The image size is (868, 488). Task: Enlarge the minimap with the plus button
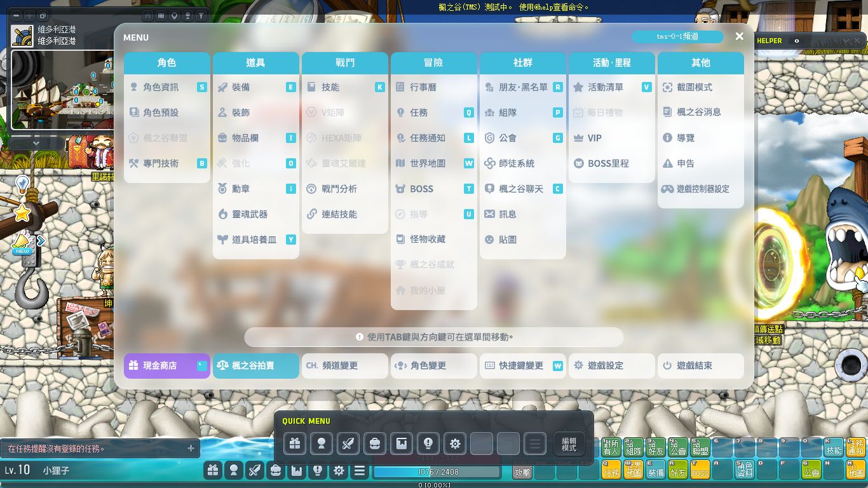point(30,15)
